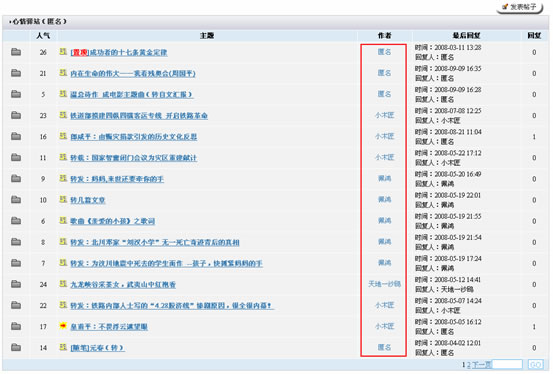Click the 人气 column header
553x374 pixels.
click(x=43, y=36)
